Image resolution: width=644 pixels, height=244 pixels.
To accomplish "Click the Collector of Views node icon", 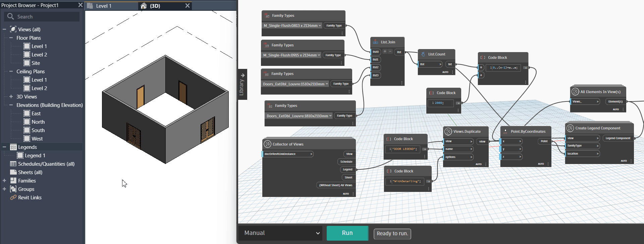I will click(x=267, y=144).
